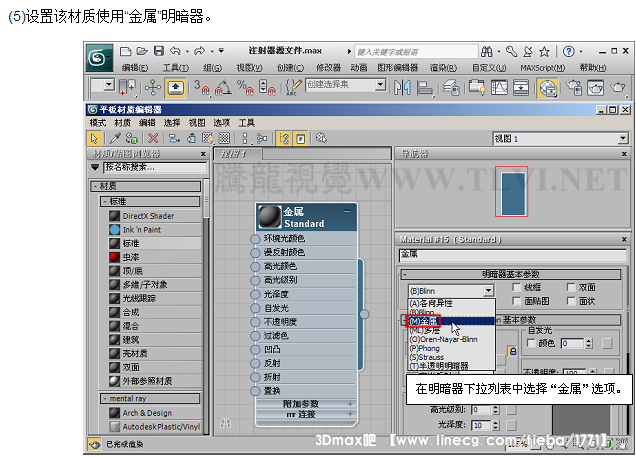Image resolution: width=636 pixels, height=457 pixels.
Task: Expand mr 连接 on the material node
Action: click(x=350, y=414)
